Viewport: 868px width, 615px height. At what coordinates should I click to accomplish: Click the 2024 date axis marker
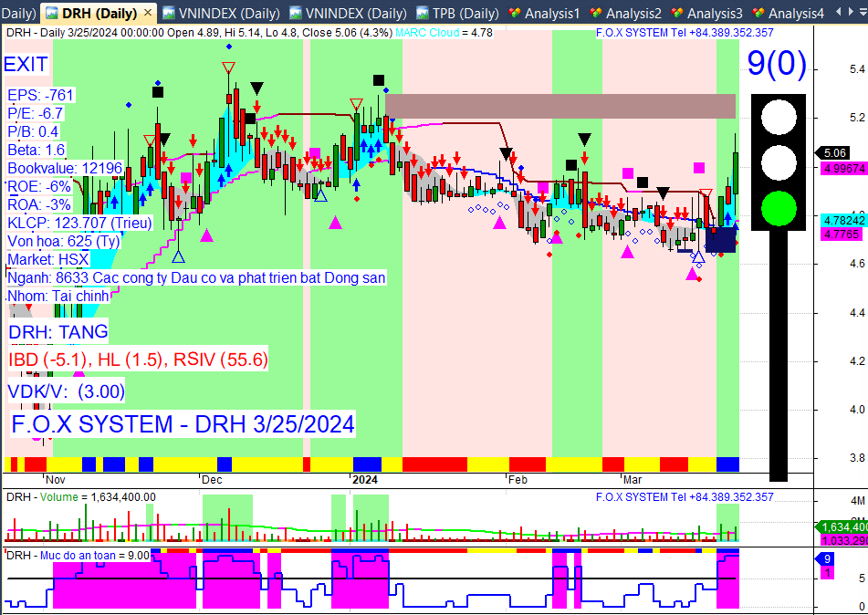click(365, 479)
